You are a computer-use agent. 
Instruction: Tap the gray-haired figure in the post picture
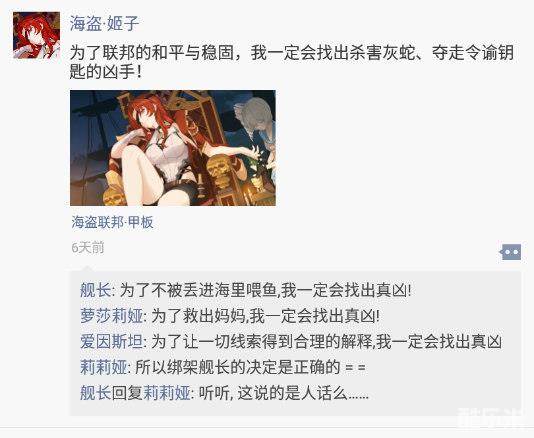[255, 126]
